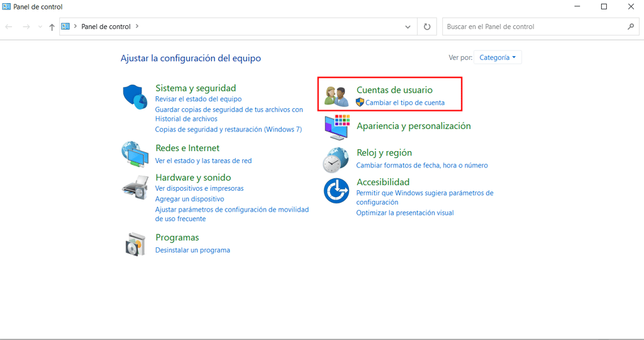644x340 pixels.
Task: Click Agregar un dispositivo link
Action: 189,199
